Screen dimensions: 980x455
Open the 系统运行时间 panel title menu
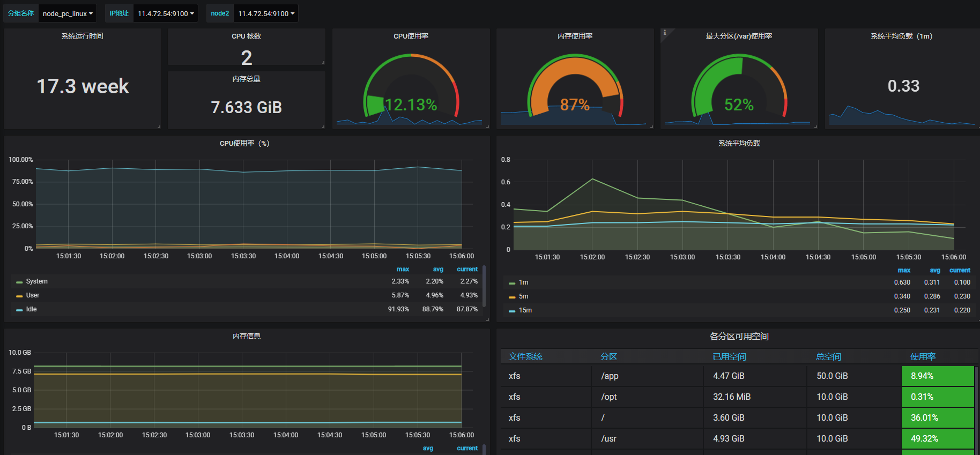coord(82,36)
